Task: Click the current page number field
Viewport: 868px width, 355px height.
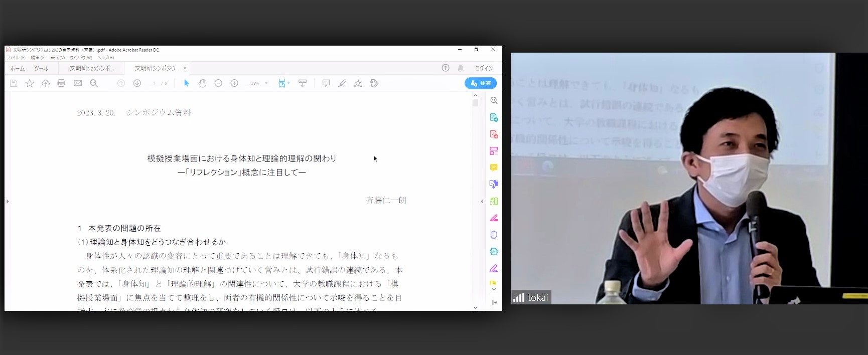Action: [154, 83]
